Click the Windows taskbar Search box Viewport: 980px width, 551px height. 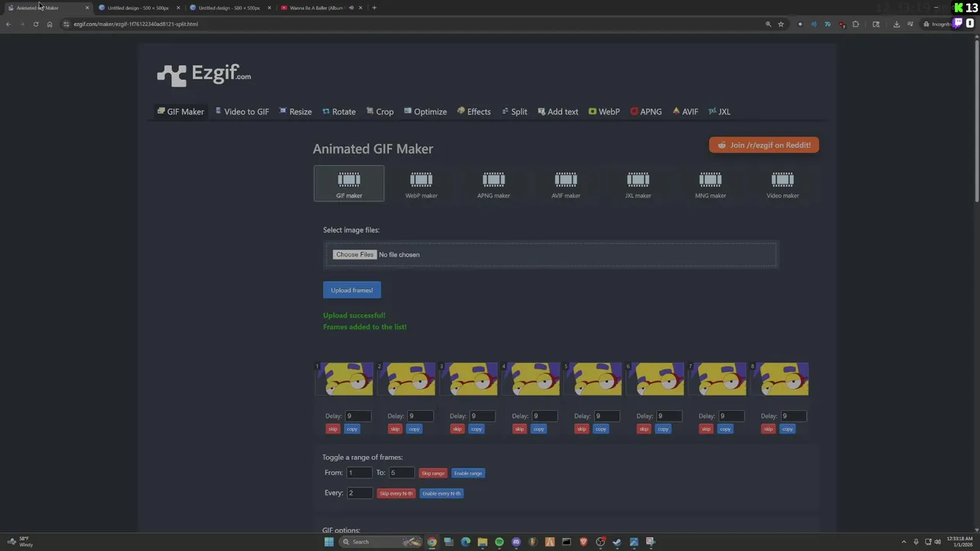point(380,542)
